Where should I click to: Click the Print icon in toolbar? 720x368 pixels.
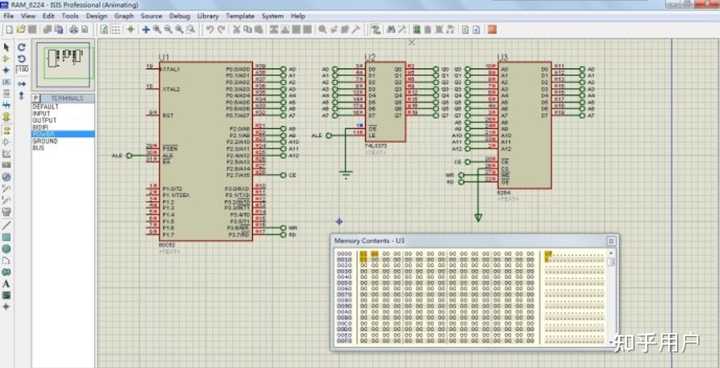73,30
